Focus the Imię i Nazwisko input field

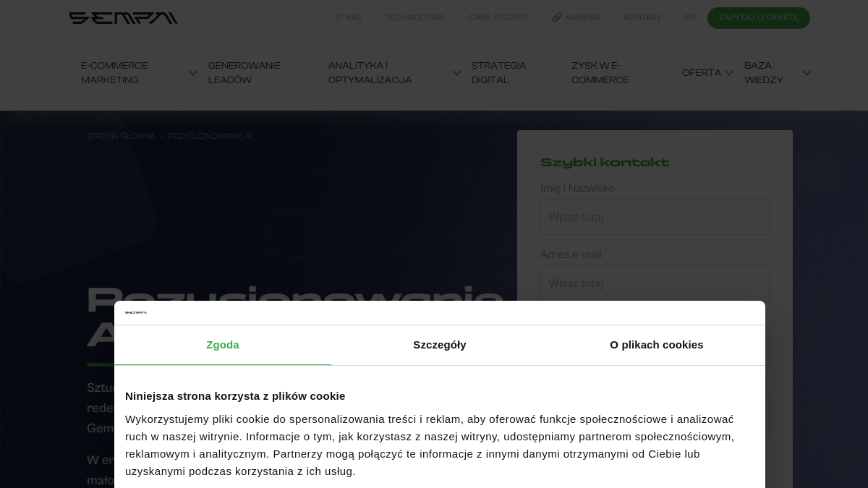655,217
